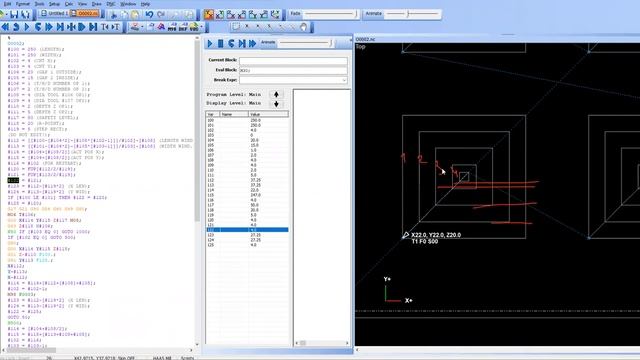Open the Tools menu
The width and height of the screenshot is (640, 360).
pos(39,4)
